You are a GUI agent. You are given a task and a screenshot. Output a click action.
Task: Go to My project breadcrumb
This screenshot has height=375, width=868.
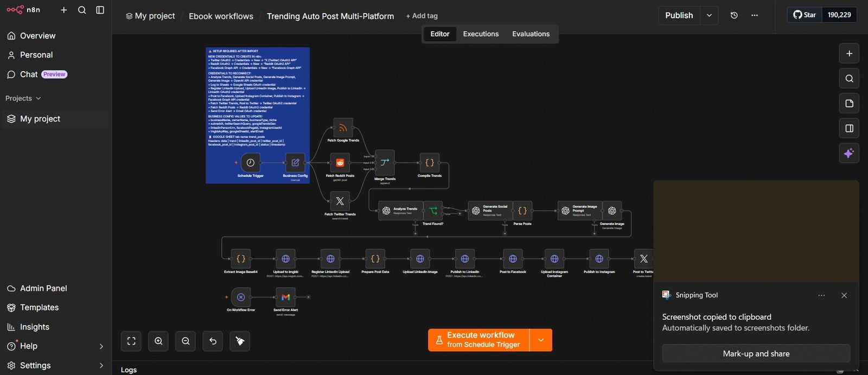pos(150,16)
